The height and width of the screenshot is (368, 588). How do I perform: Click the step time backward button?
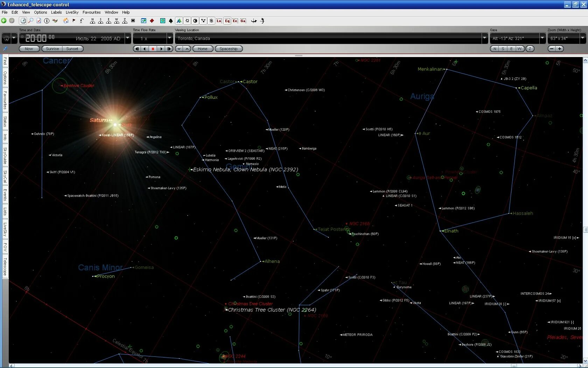tap(137, 49)
